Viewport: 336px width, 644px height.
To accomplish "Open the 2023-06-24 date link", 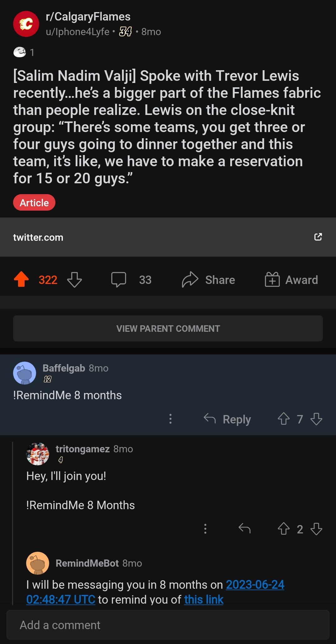I will point(255,585).
